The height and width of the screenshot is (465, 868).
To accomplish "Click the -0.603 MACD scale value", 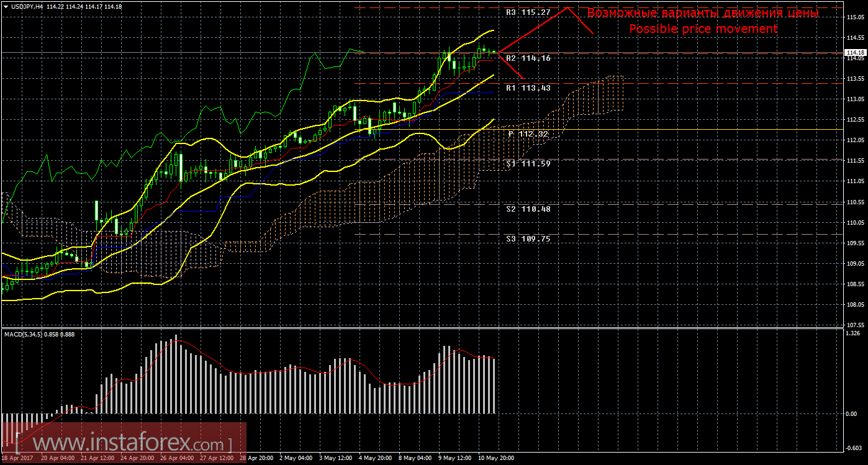I will (x=854, y=448).
